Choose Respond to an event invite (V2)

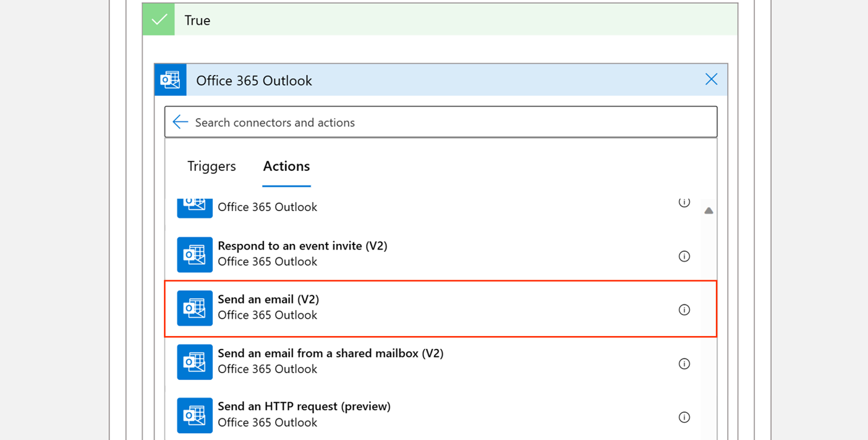[x=302, y=246]
